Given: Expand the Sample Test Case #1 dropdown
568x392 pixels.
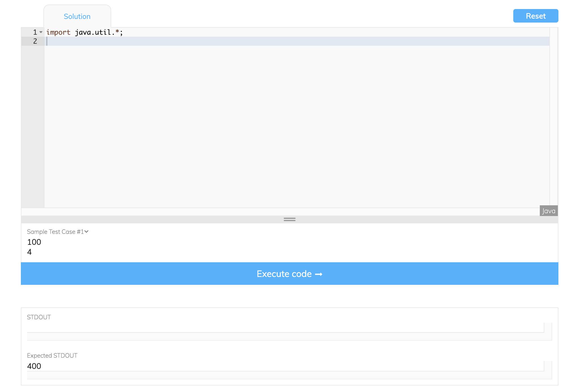Looking at the screenshot, I should pos(86,232).
